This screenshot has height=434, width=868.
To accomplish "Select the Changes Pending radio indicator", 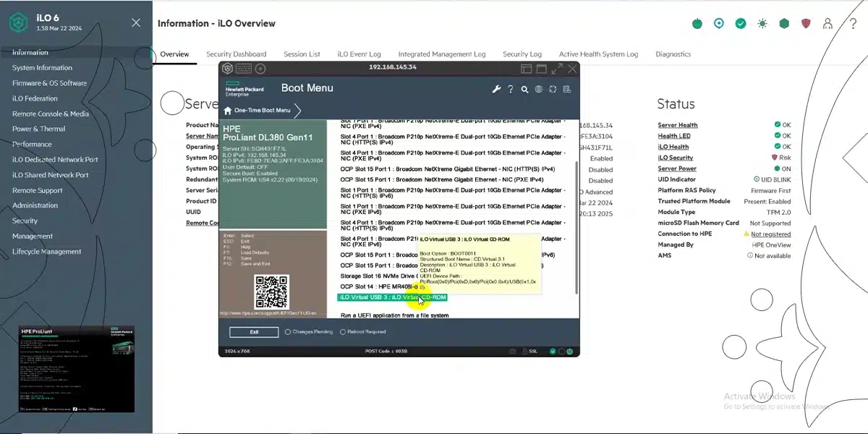I will pyautogui.click(x=288, y=332).
